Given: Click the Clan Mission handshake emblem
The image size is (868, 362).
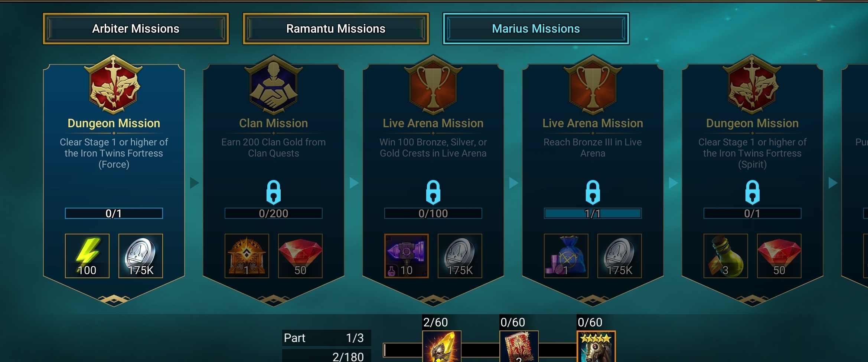Looking at the screenshot, I should click(274, 85).
